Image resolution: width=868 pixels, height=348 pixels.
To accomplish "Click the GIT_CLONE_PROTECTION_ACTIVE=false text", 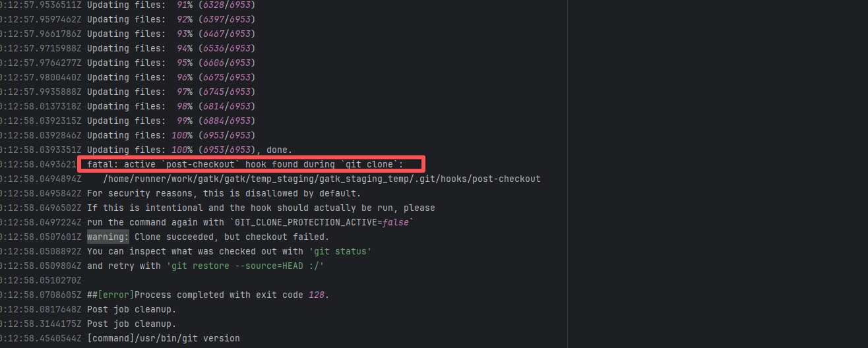I will (x=321, y=222).
